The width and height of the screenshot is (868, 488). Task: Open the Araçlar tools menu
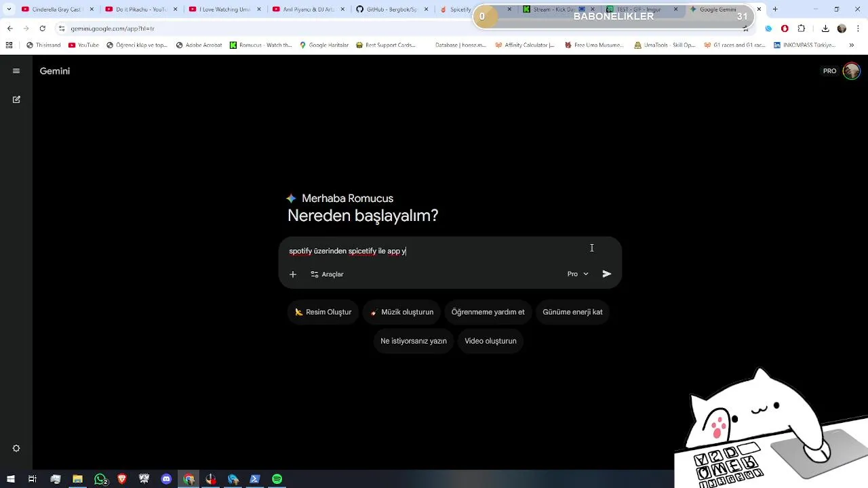(327, 274)
